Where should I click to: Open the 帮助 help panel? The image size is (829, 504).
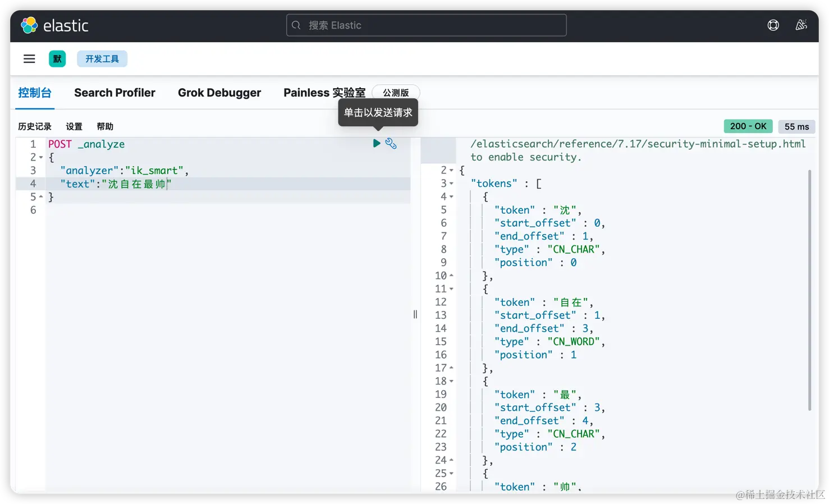105,126
